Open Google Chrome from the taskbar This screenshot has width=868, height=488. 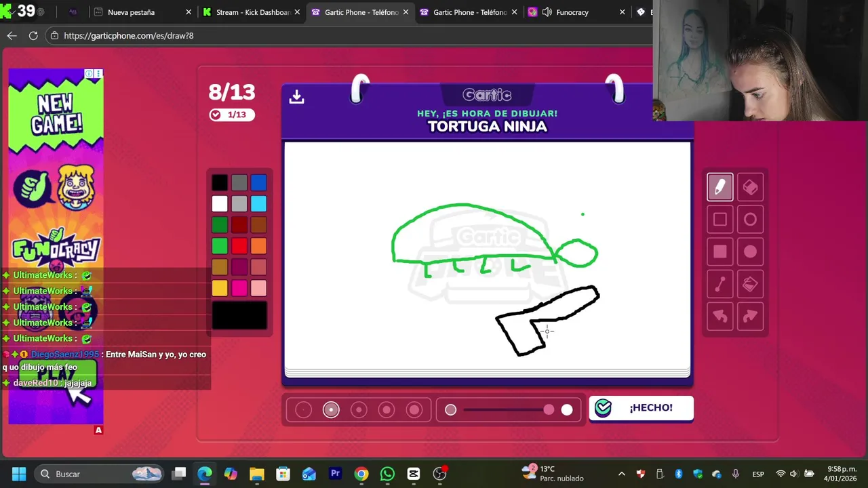(361, 474)
